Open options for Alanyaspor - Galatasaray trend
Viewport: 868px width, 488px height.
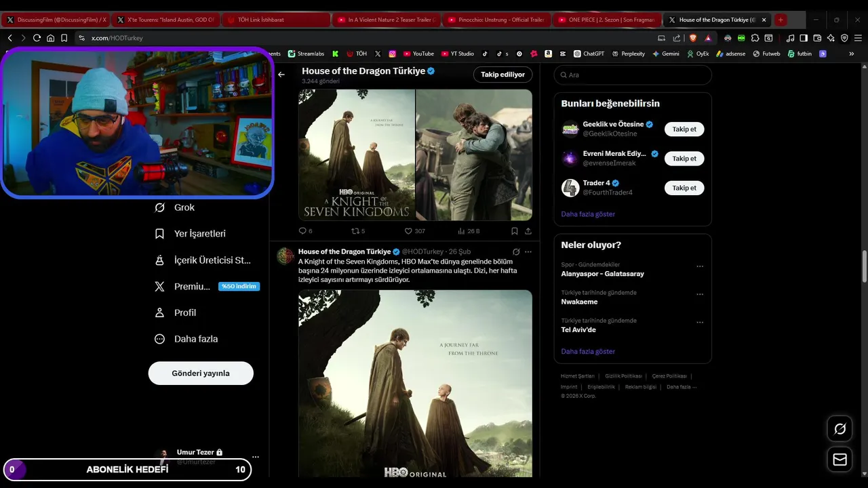tap(700, 266)
